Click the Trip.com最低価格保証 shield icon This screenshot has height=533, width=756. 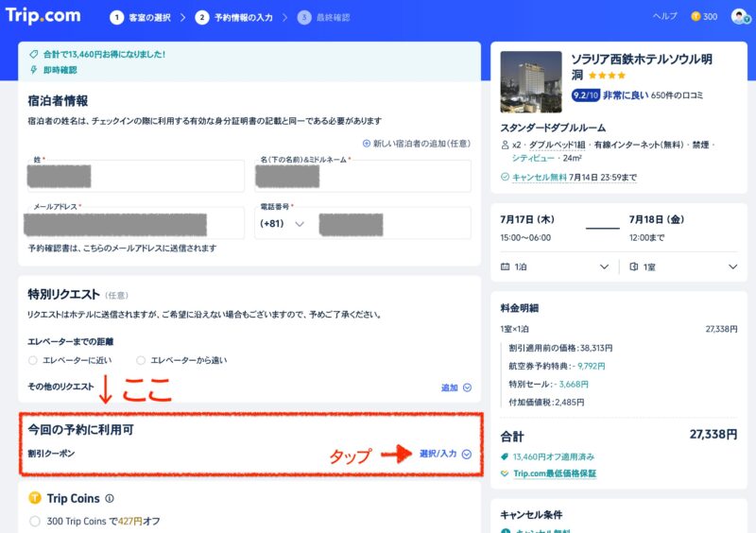[505, 473]
